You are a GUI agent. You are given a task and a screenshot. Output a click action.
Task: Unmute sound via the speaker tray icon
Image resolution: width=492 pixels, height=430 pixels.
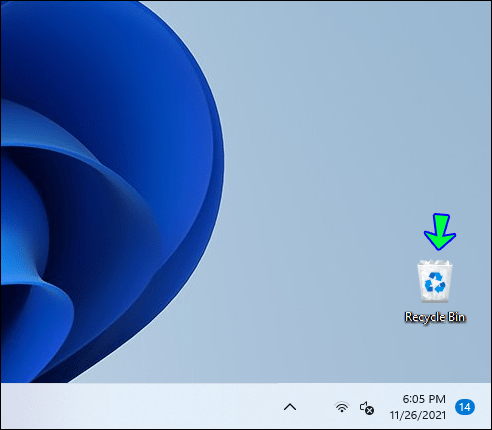coord(367,407)
